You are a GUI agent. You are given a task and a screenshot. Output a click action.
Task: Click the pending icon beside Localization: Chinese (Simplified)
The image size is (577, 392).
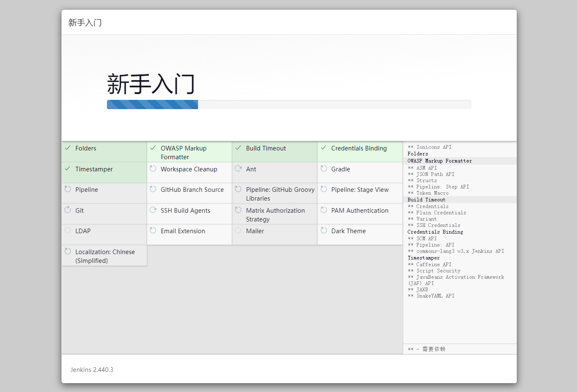coord(68,251)
